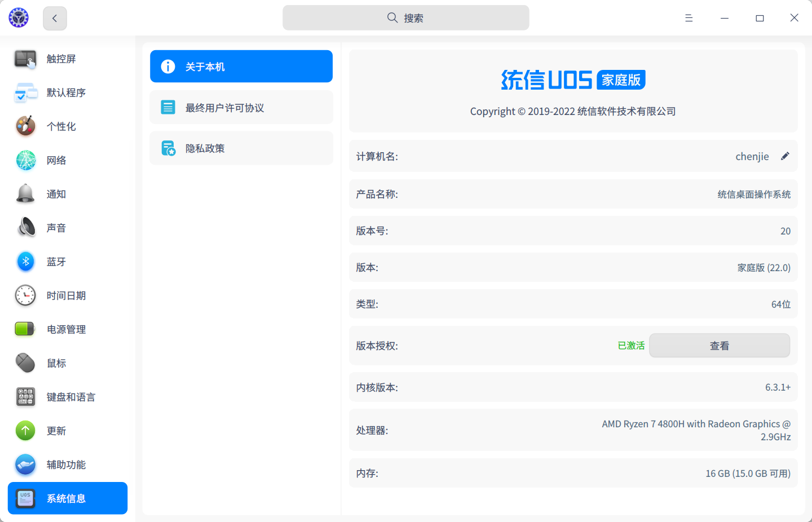Select the About This PC (关于本机) tab
Image resolution: width=812 pixels, height=522 pixels.
(x=241, y=67)
